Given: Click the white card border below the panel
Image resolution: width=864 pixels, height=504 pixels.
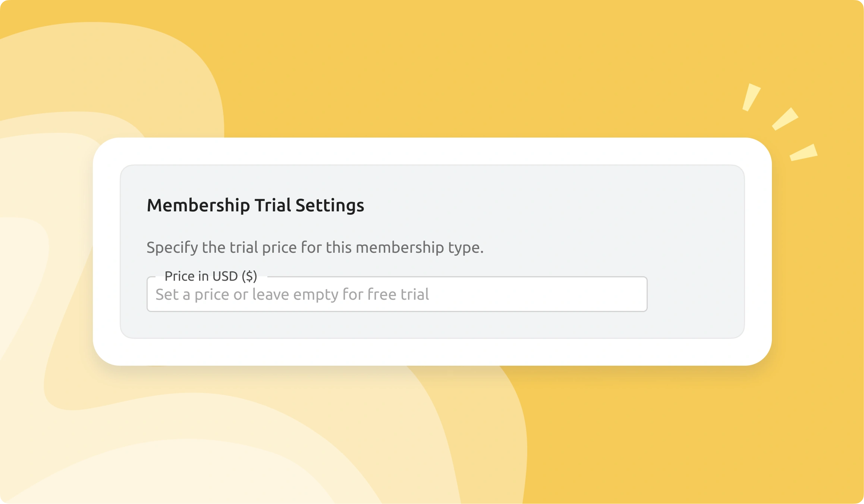Looking at the screenshot, I should pyautogui.click(x=432, y=352).
